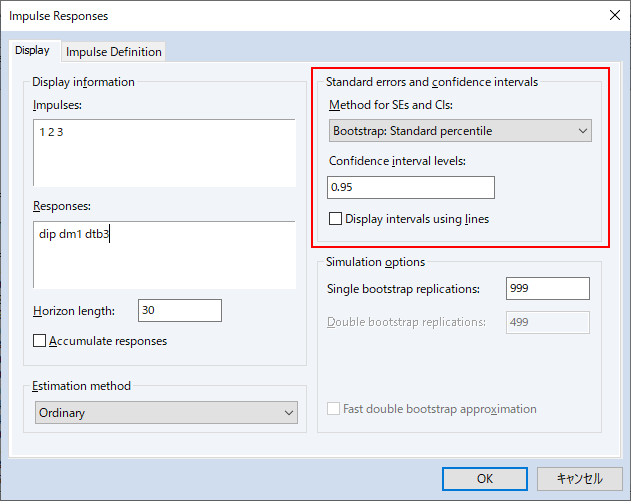Click the Impulses label text
This screenshot has width=631, height=501.
[x=57, y=105]
